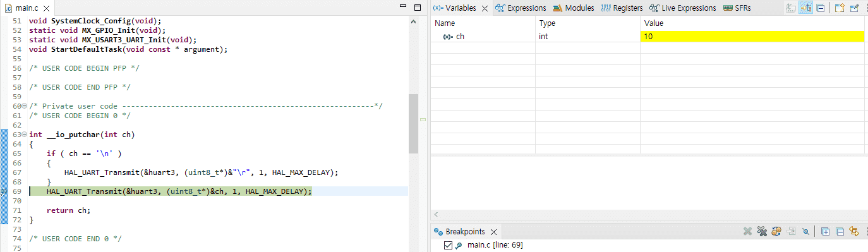Screen dimensions: 868x252
Task: Close the main.c editor tab
Action: (x=47, y=8)
